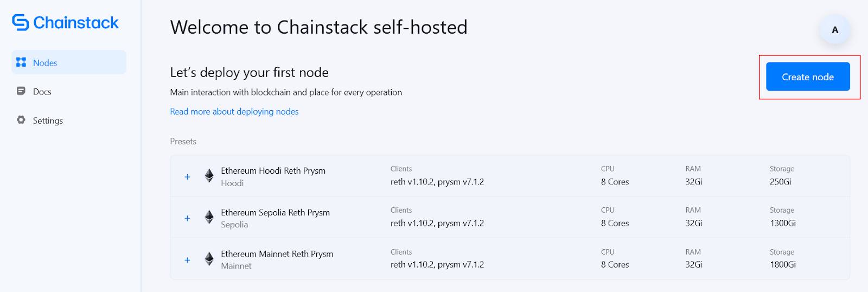Image resolution: width=868 pixels, height=292 pixels.
Task: Select Ethereum Mainnet Reth Prysm preset name
Action: click(x=277, y=253)
